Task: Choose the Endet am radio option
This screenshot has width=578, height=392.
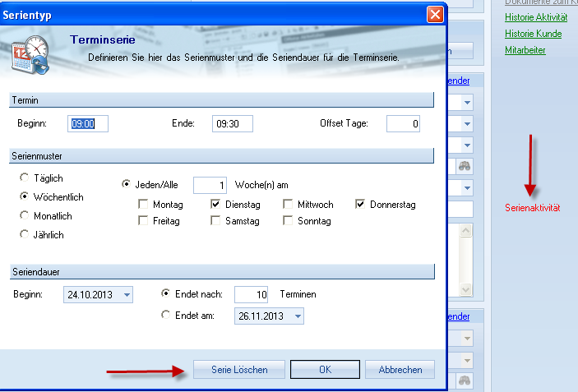Action: click(167, 315)
